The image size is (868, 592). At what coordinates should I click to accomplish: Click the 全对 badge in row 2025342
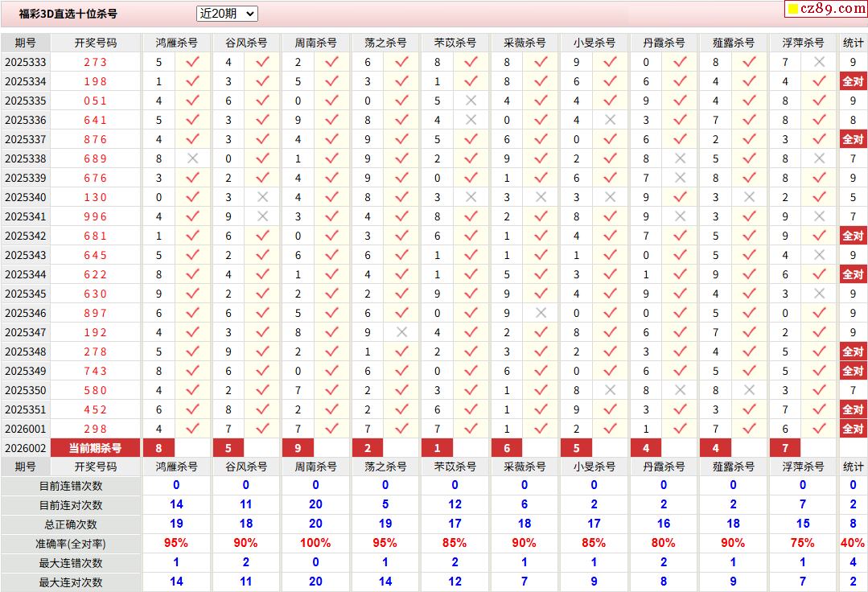(x=853, y=236)
